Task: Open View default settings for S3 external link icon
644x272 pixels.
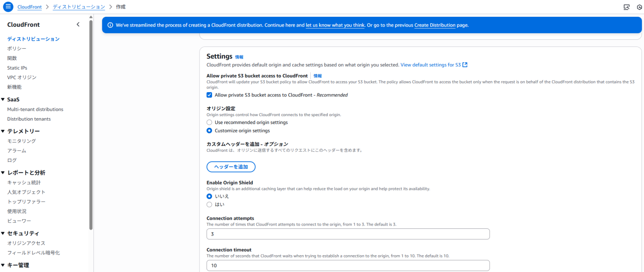Action: pos(464,65)
